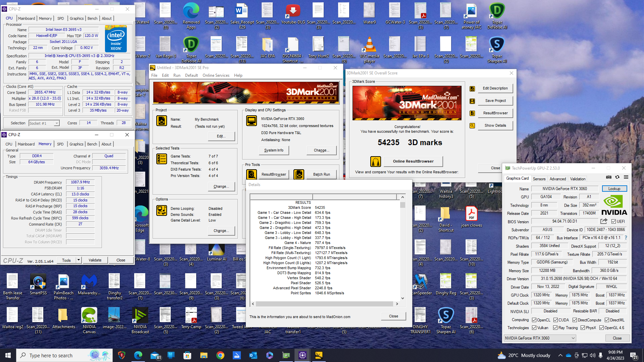The width and height of the screenshot is (644, 362).
Task: Click the horizontal scrollbar in Details results
Action: coord(325,304)
